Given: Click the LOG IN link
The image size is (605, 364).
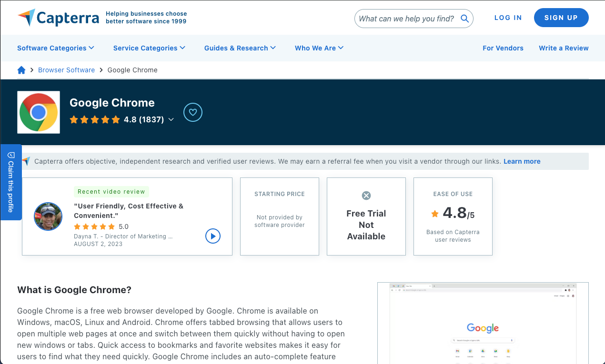Looking at the screenshot, I should tap(508, 18).
